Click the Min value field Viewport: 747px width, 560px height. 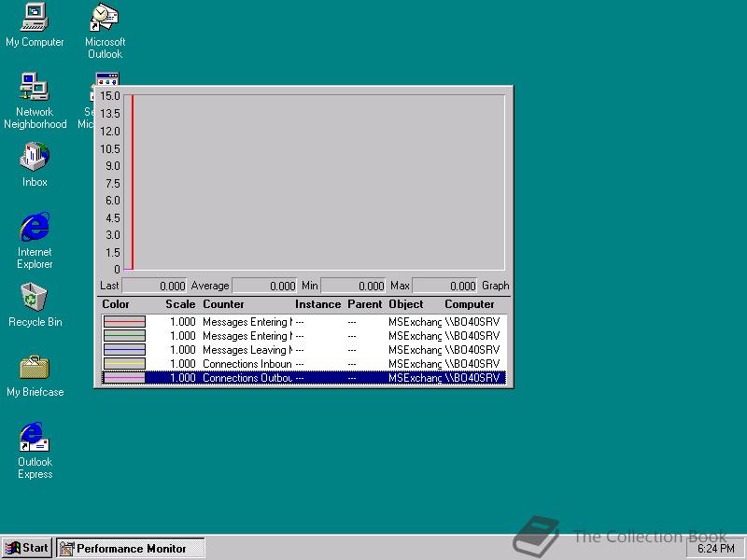tap(353, 286)
